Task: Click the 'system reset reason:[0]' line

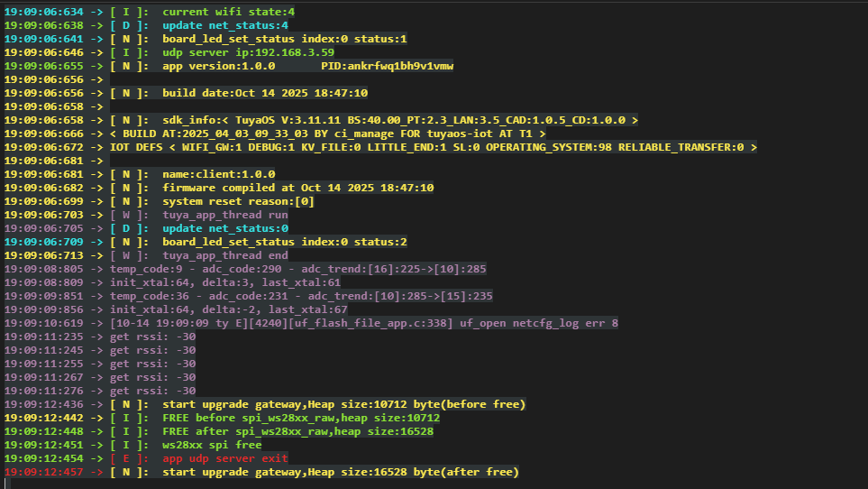Action: [238, 201]
